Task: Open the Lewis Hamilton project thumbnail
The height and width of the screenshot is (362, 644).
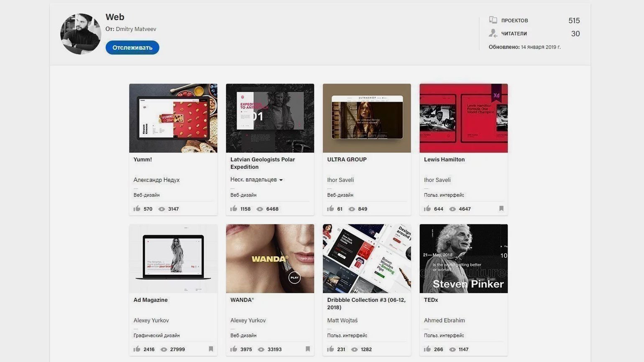Action: tap(463, 118)
